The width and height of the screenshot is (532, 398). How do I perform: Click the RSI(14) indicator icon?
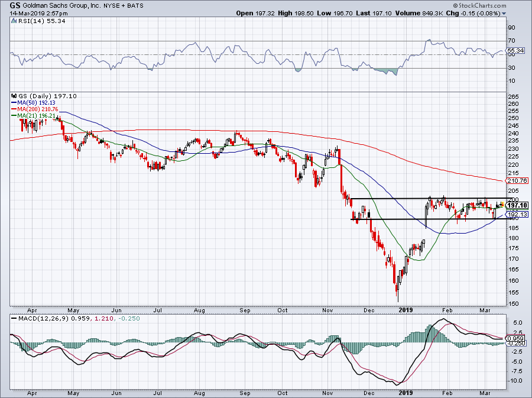(14, 21)
